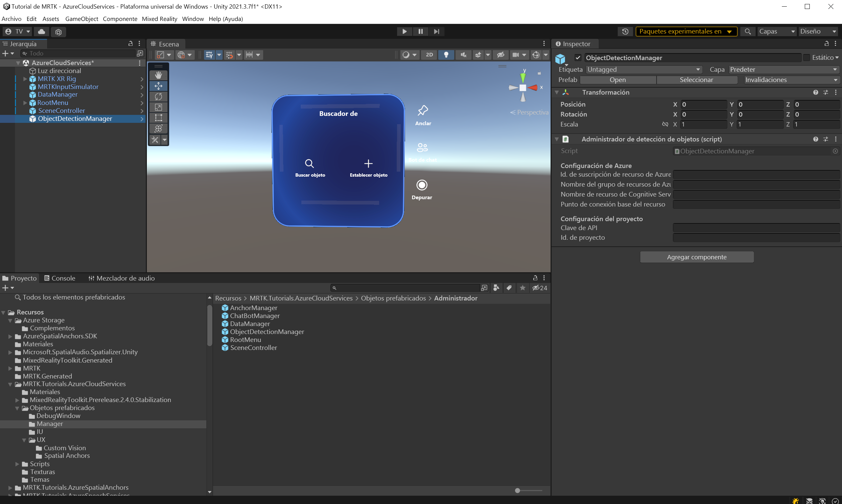
Task: Enable the Estático checkbox in the Inspector
Action: [807, 57]
